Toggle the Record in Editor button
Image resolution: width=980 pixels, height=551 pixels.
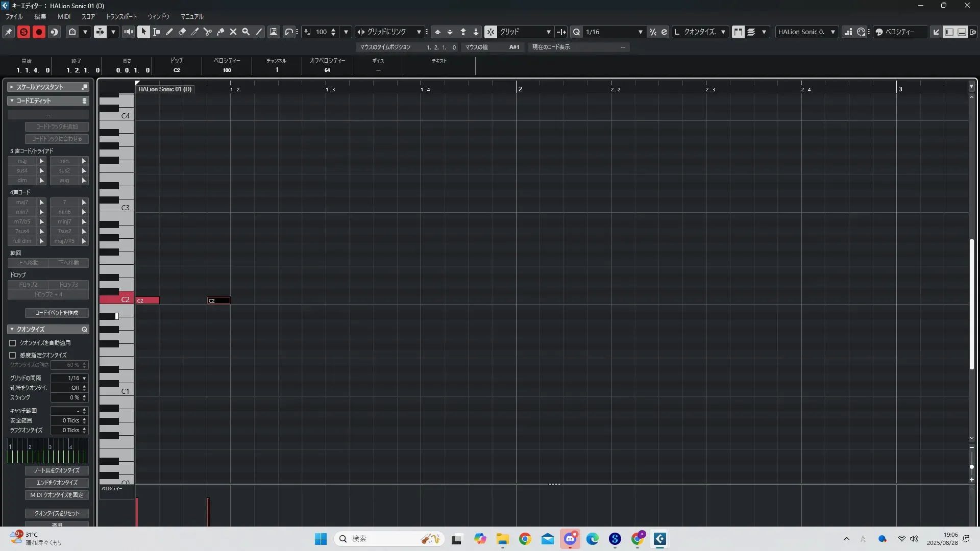[39, 32]
